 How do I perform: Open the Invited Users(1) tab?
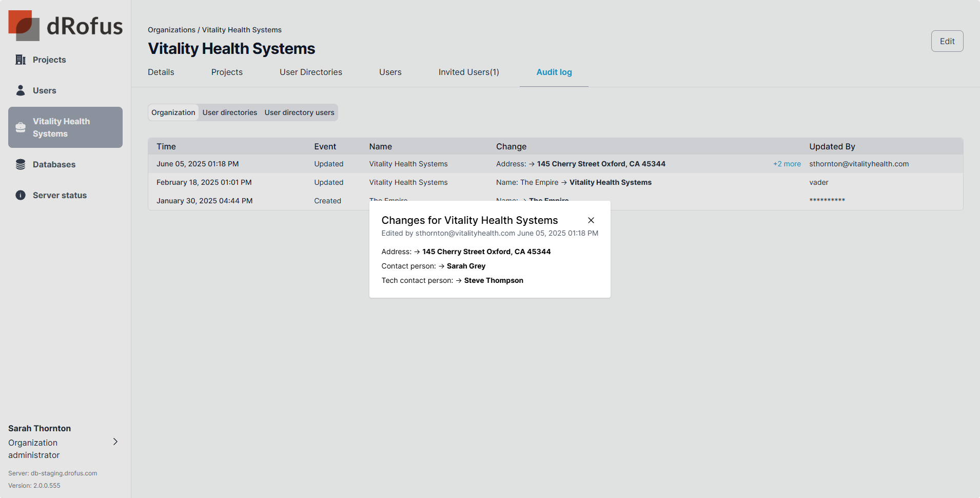[x=468, y=72]
